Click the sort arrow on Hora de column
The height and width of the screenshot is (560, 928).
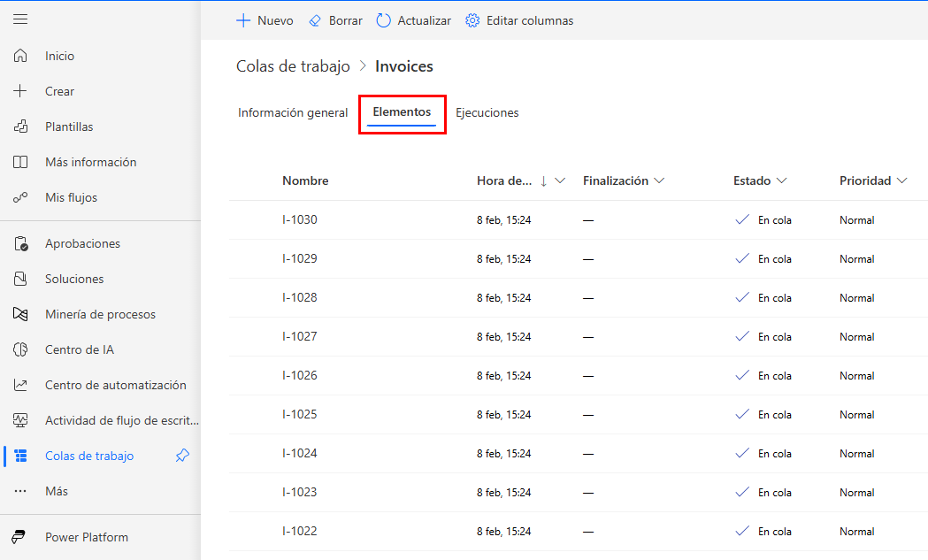click(543, 181)
